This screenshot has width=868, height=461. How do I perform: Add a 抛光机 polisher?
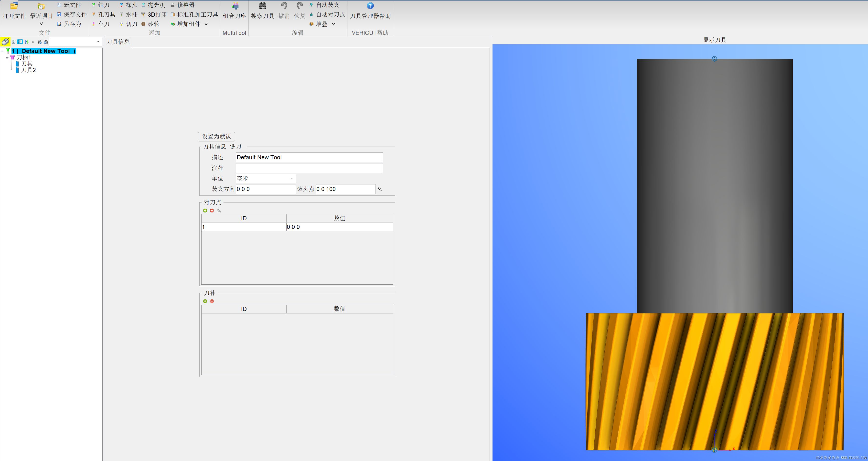(x=153, y=5)
